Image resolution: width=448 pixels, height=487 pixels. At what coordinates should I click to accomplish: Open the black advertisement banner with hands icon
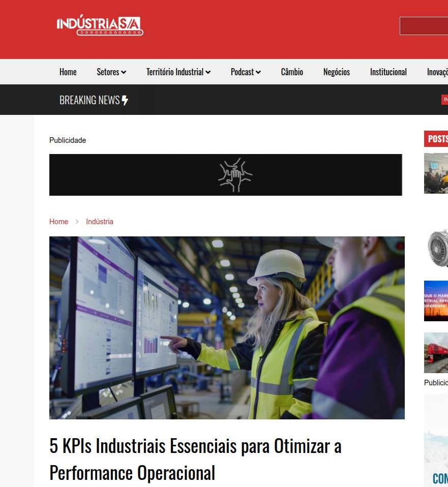pos(226,175)
